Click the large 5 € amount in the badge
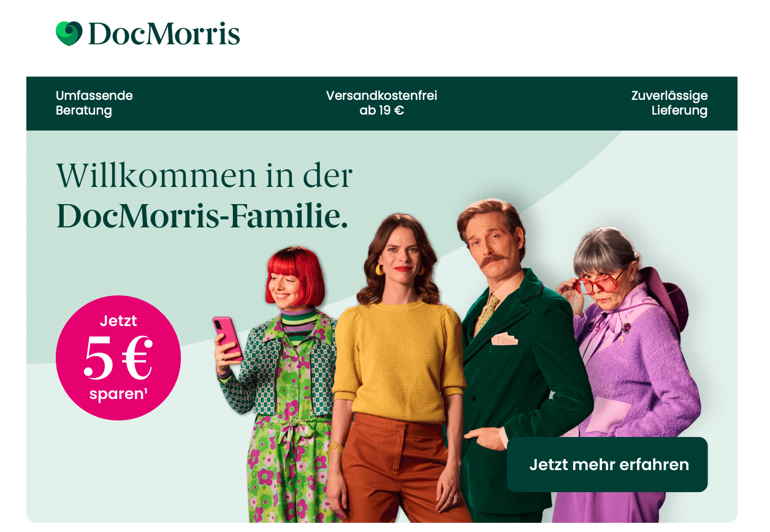The width and height of the screenshot is (770, 532). pyautogui.click(x=118, y=357)
